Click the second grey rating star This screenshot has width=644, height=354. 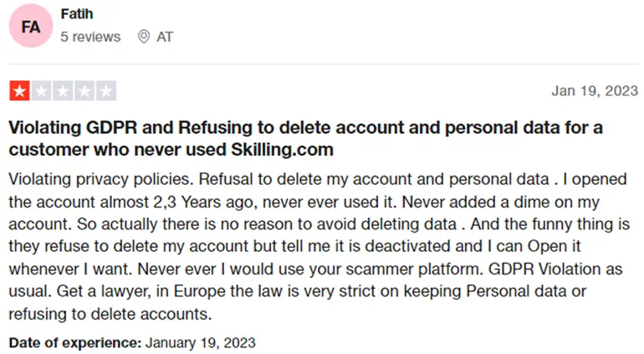point(41,91)
